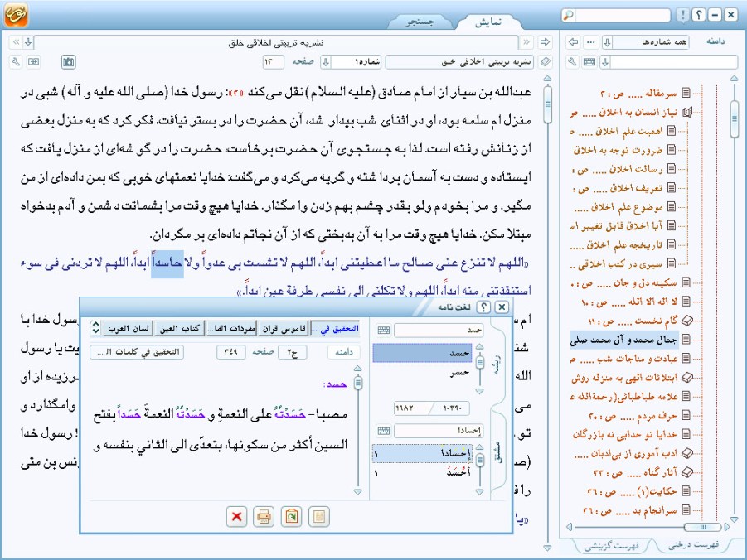The width and height of the screenshot is (747, 560).
Task: Select the مشتق side tab in dictionary
Action: (497, 452)
